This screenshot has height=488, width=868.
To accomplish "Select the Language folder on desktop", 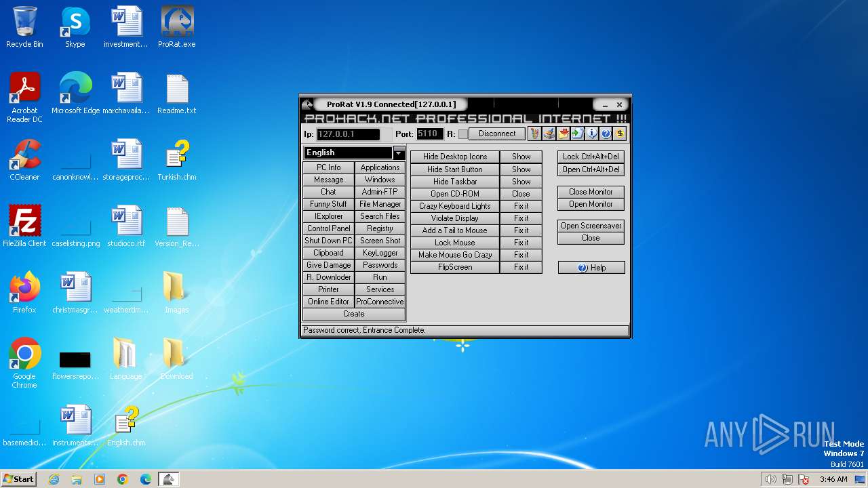I will pyautogui.click(x=126, y=360).
